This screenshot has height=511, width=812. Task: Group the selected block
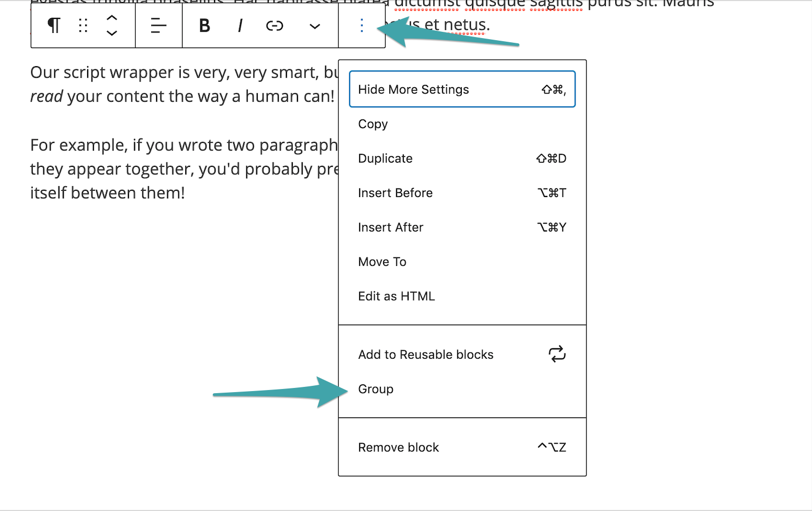tap(375, 388)
